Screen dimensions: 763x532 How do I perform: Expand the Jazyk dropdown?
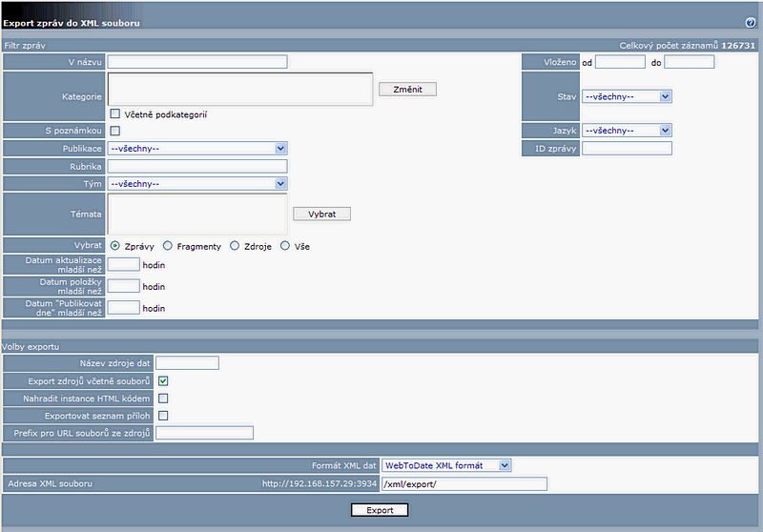(x=627, y=130)
